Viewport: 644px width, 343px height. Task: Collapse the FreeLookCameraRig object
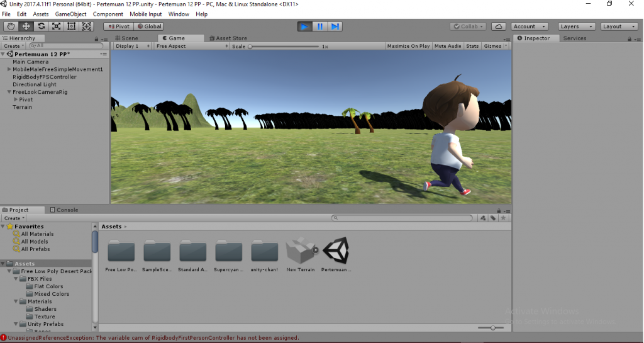coord(9,92)
